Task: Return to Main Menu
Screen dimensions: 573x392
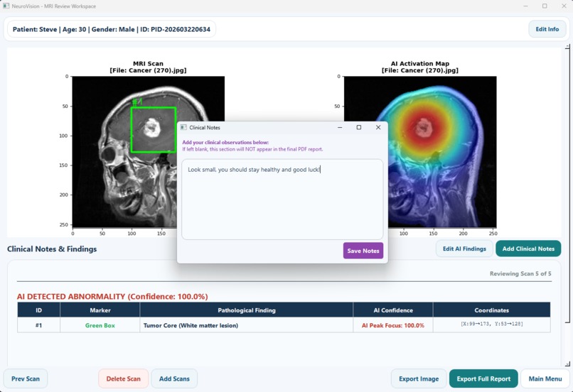Action: pos(545,379)
